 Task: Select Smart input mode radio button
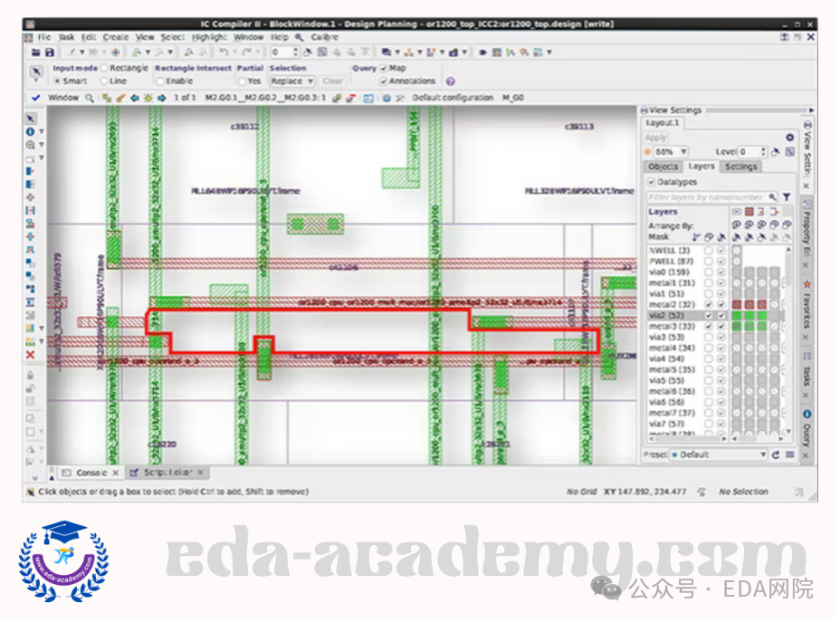pos(57,81)
